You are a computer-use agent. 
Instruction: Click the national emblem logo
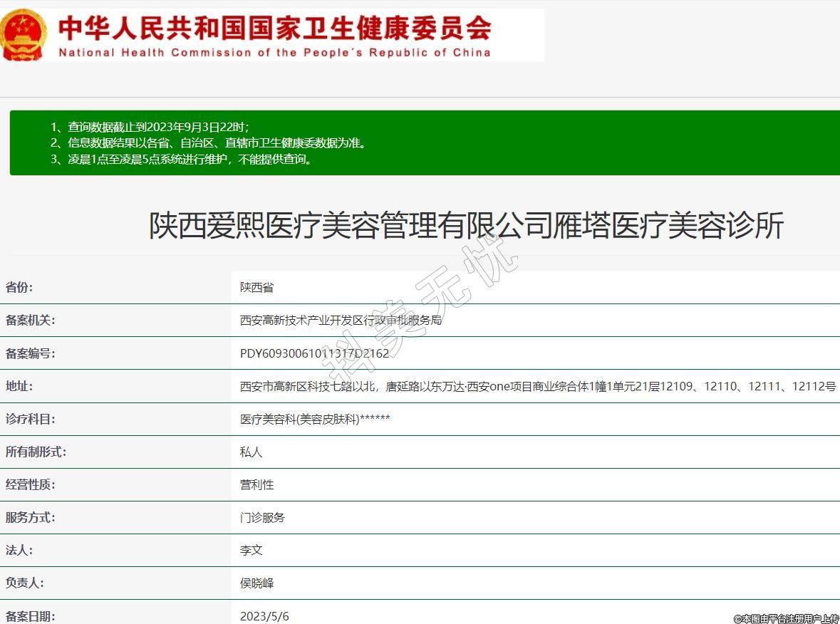click(24, 34)
